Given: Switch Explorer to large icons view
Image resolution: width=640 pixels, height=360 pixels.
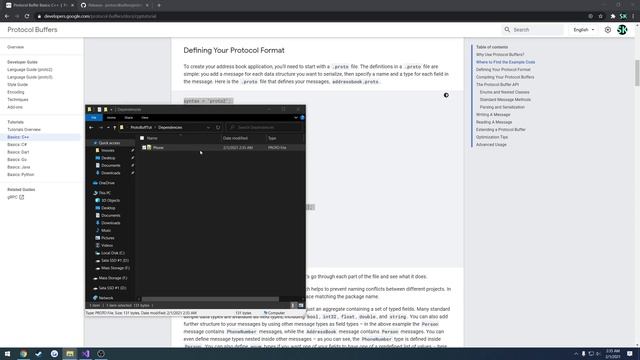Looking at the screenshot, I should pyautogui.click(x=301, y=305).
